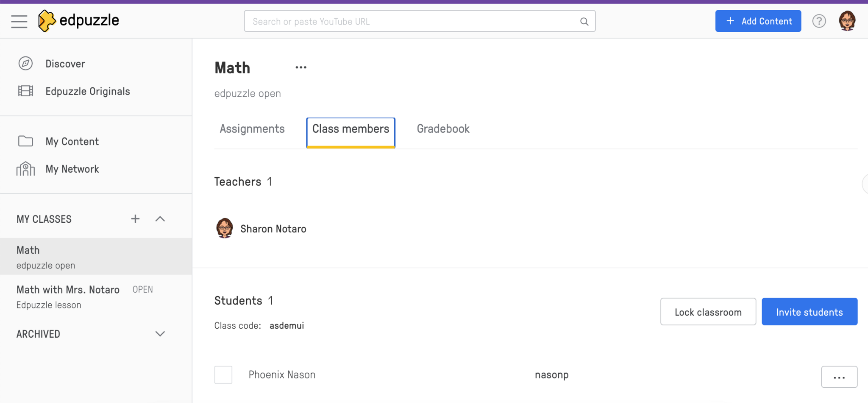This screenshot has height=403, width=868.
Task: Open the help question mark icon
Action: [x=819, y=21]
